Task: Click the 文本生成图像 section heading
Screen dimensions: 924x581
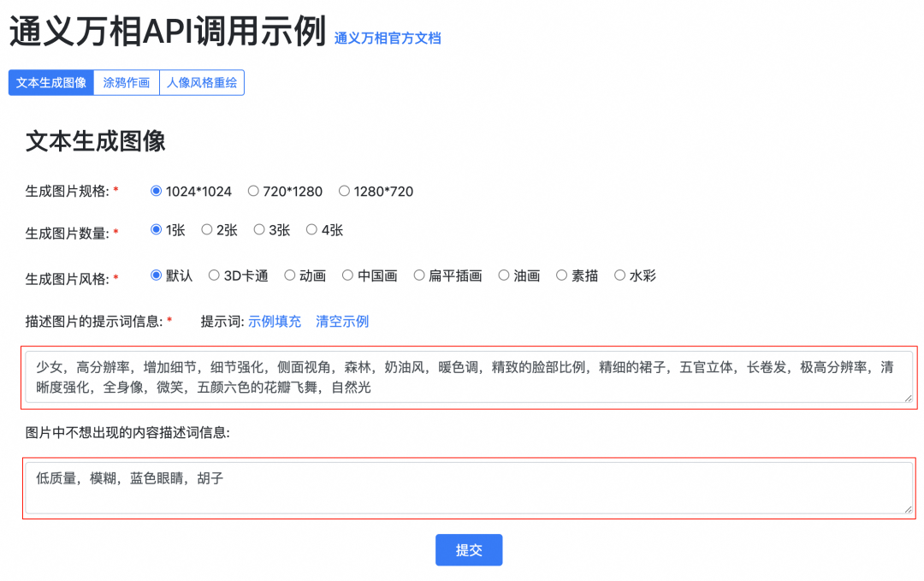Action: [96, 141]
